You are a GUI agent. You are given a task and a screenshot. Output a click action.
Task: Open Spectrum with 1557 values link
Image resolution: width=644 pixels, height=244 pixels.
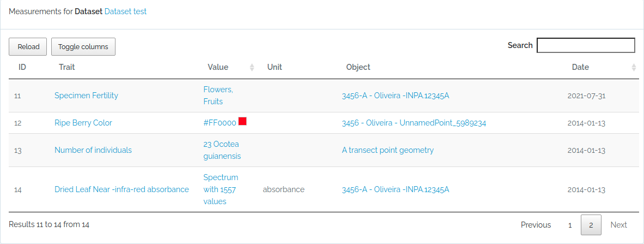(221, 189)
